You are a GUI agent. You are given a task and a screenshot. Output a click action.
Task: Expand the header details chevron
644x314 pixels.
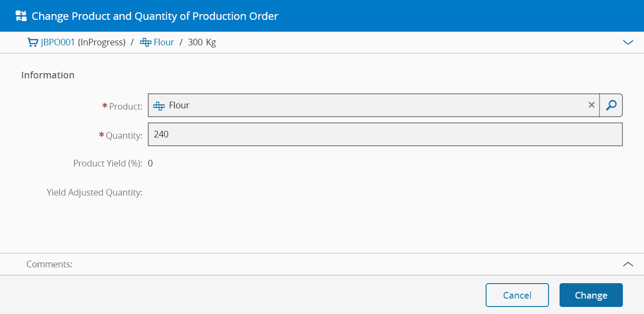point(628,42)
